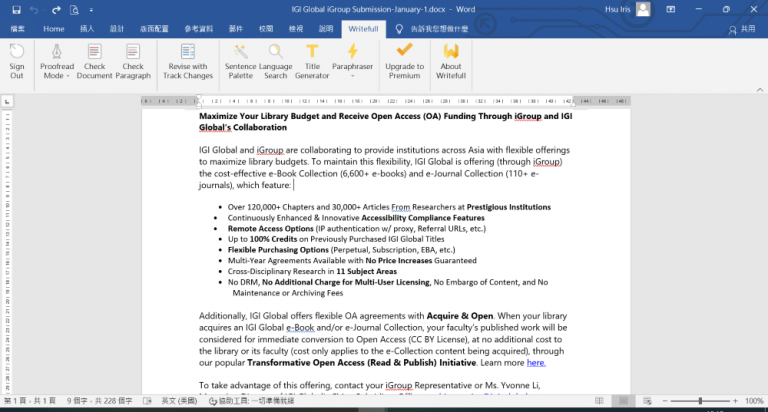Click the vertical ruler on the left side
This screenshot has width=768, height=412.
(x=7, y=251)
